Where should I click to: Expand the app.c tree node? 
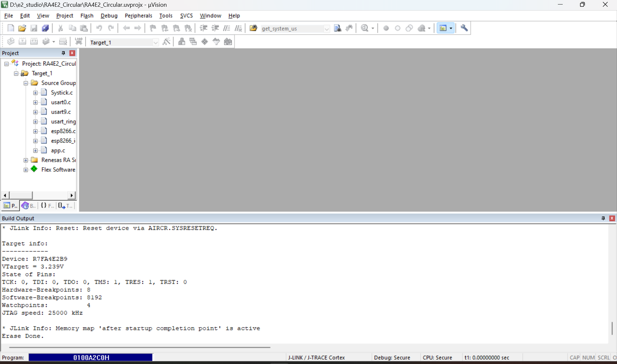pyautogui.click(x=35, y=151)
